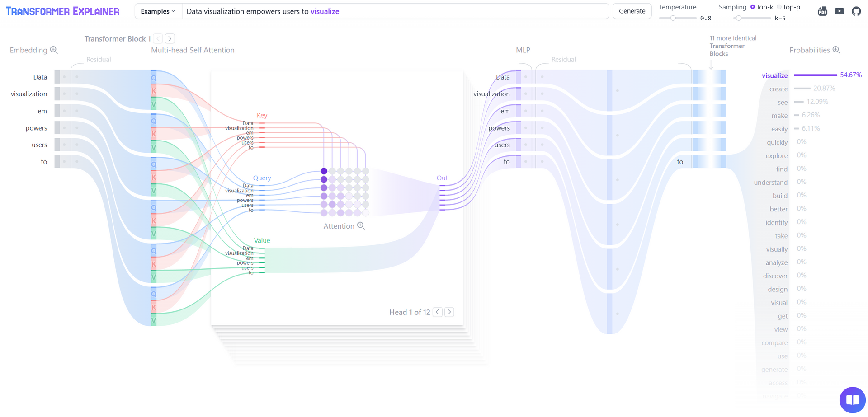Click the 'visualization' embedding token

pos(29,94)
